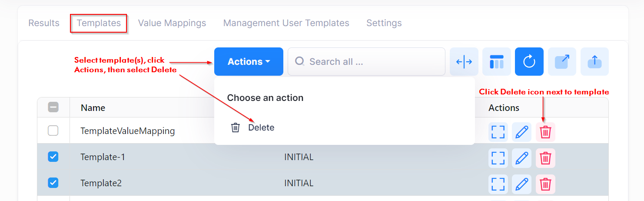Uncheck the Template-1 row checkbox
This screenshot has height=201, width=644.
53,157
